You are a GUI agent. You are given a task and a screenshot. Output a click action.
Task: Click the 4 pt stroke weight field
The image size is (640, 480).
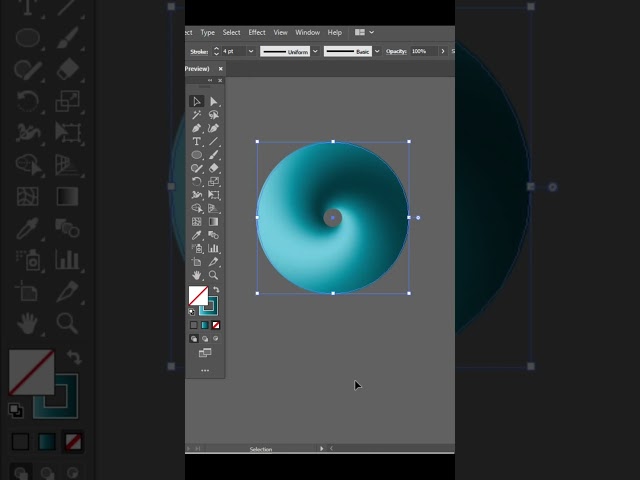[234, 51]
